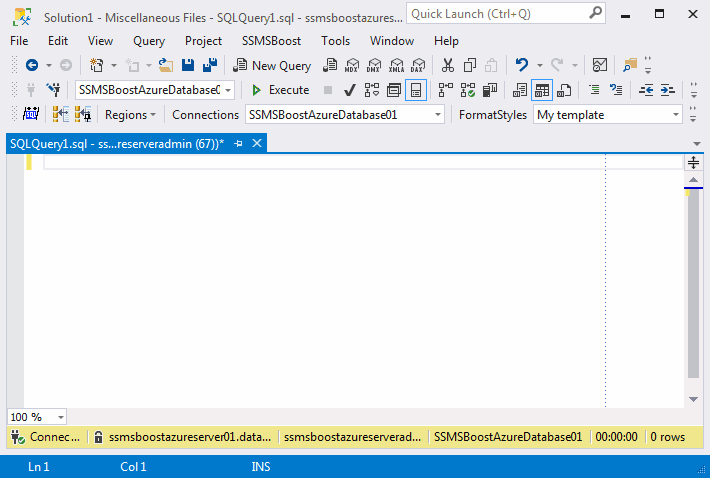Open the Project menu

[x=203, y=41]
